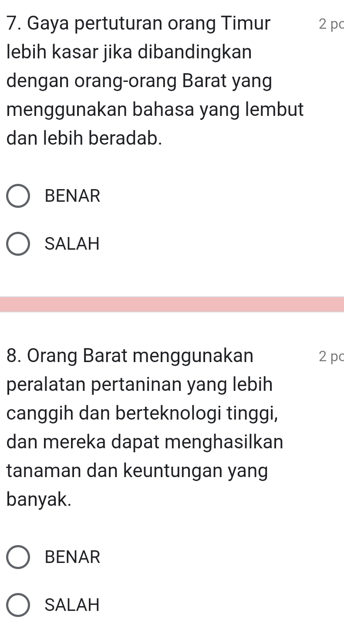Click the word 'banyak.' in question 8
The image size is (344, 644).
(38, 499)
